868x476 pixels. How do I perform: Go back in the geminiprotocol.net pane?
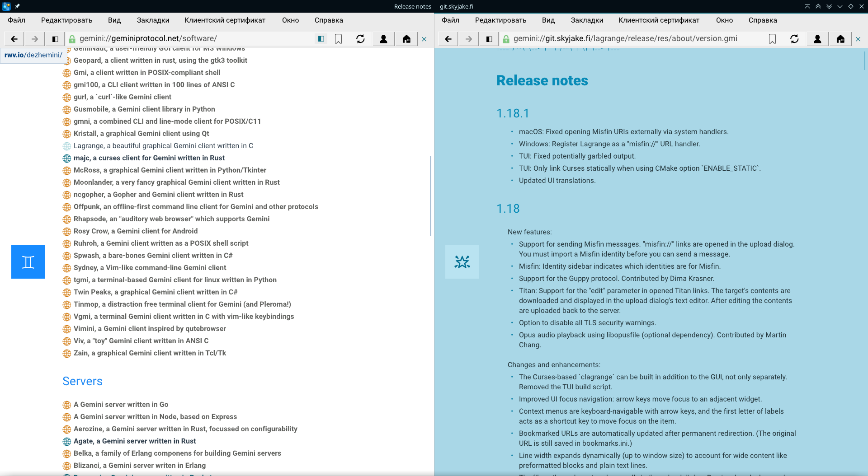click(x=14, y=39)
